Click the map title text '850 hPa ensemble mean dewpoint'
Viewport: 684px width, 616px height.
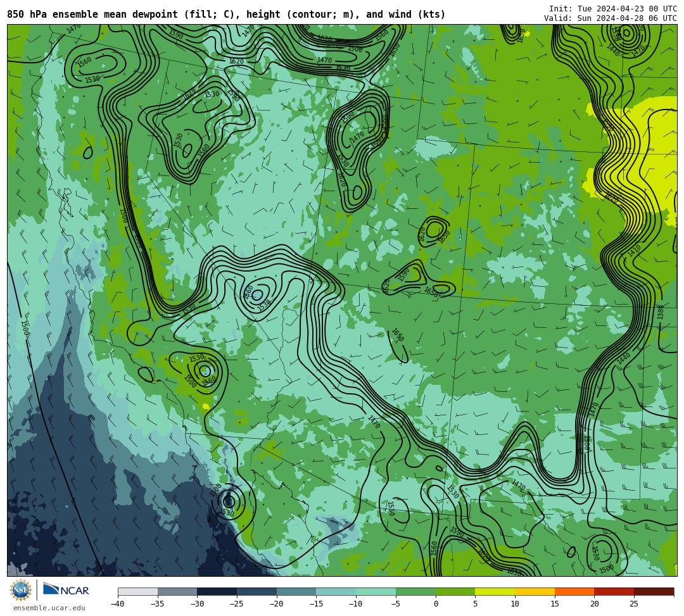coord(92,15)
